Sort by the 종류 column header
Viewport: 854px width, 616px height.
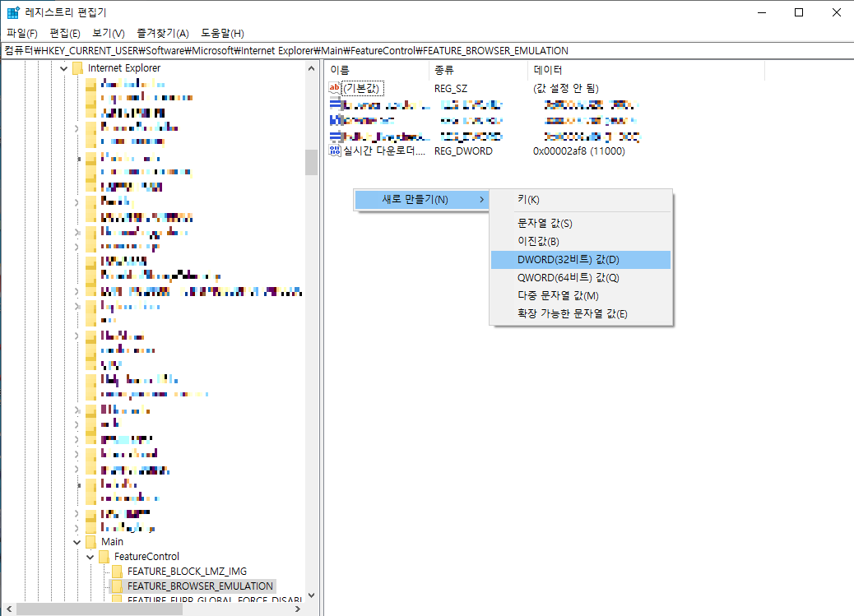[478, 70]
